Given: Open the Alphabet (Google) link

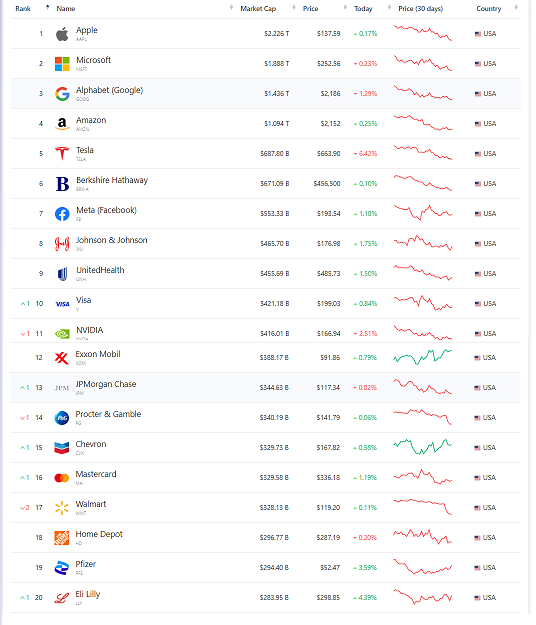Looking at the screenshot, I should coord(109,90).
